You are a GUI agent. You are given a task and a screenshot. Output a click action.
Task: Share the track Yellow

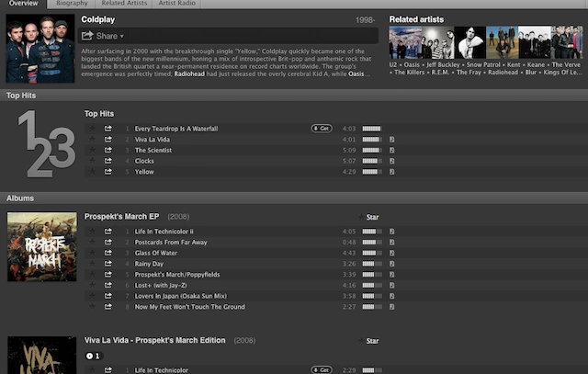coord(108,172)
